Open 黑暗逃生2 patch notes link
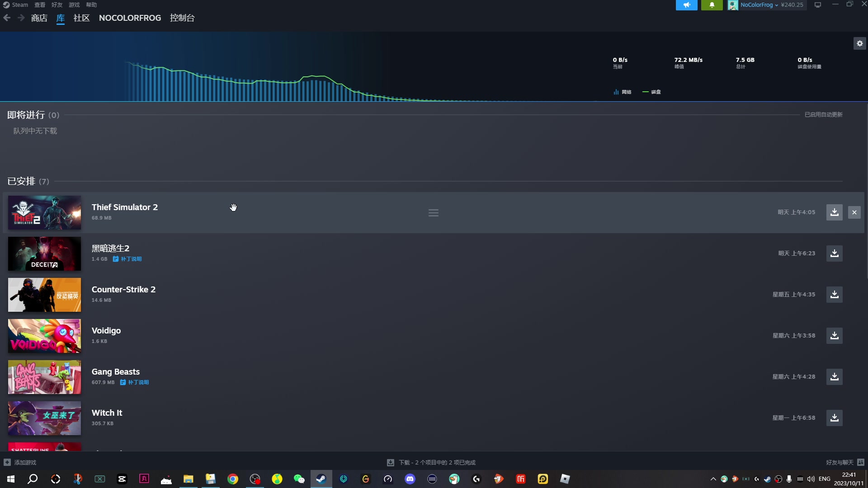Viewport: 868px width, 488px height. click(127, 259)
